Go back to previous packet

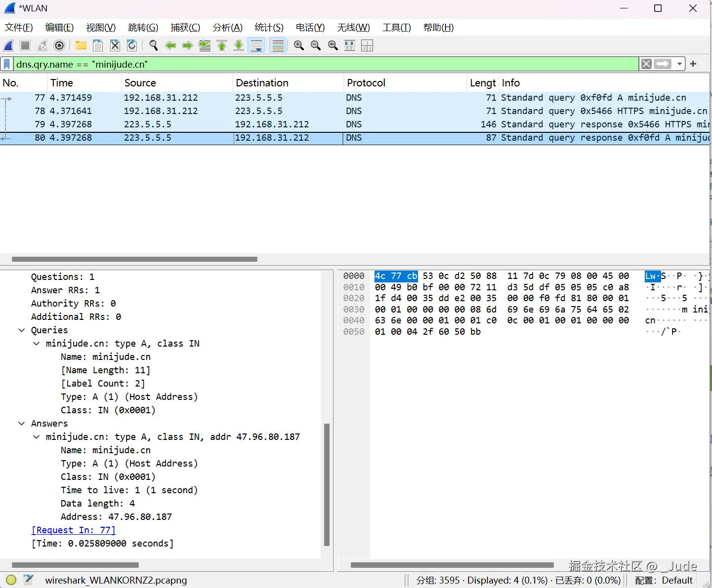point(170,45)
